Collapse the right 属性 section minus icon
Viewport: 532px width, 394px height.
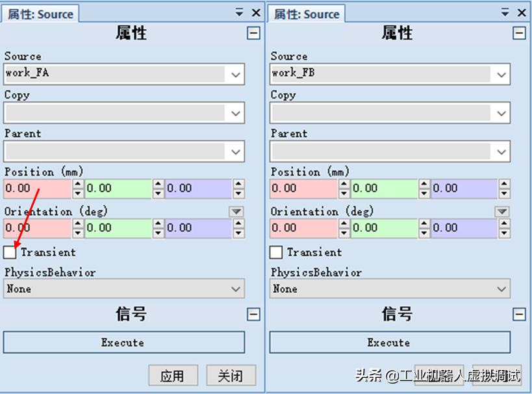tap(519, 33)
